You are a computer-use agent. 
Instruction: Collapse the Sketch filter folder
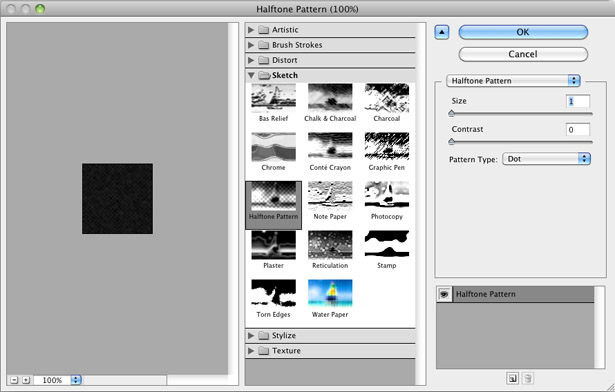[251, 75]
